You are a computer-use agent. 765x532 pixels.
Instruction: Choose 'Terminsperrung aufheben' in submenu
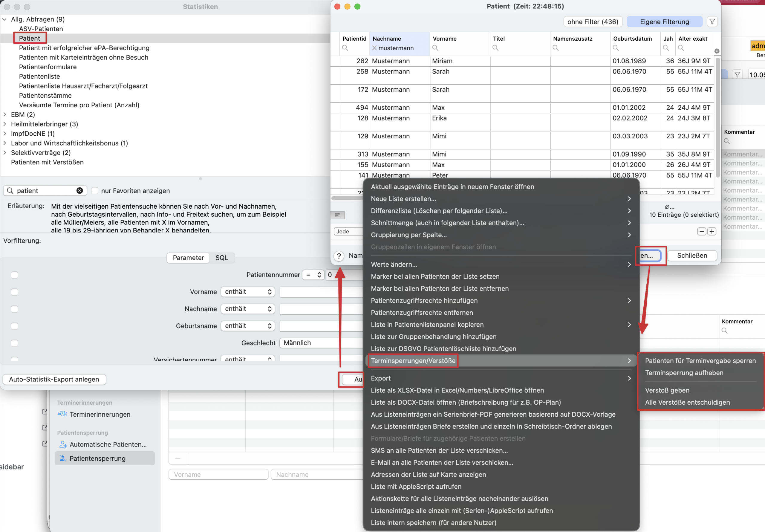[x=700, y=373]
